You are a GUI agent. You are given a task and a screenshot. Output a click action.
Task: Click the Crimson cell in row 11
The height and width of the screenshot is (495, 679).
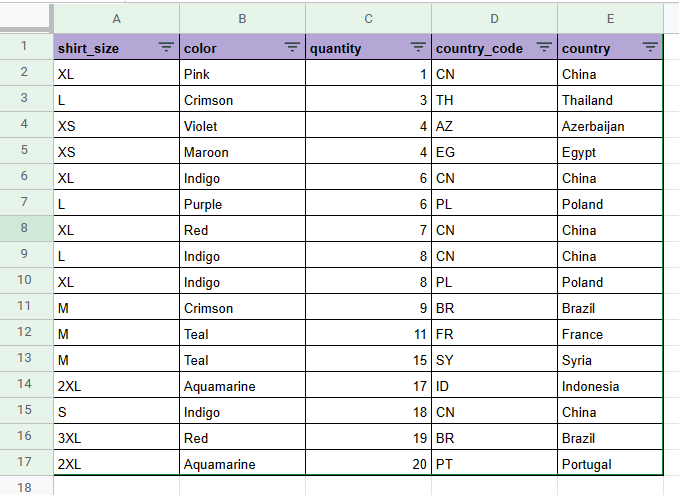click(x=242, y=307)
